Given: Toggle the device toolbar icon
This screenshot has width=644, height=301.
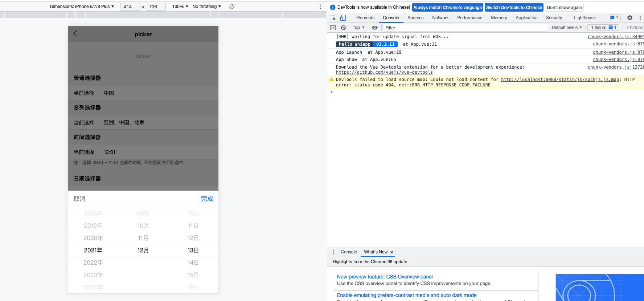Looking at the screenshot, I should click(x=343, y=18).
